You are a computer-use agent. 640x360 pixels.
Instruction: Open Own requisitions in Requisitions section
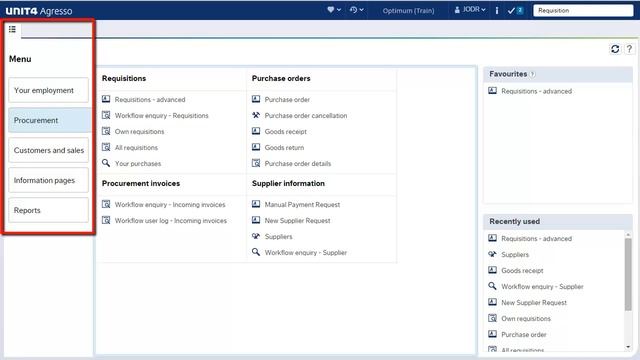point(139,131)
